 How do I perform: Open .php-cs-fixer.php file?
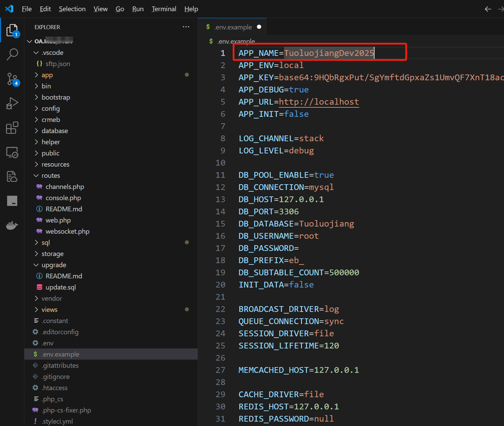[111, 410]
